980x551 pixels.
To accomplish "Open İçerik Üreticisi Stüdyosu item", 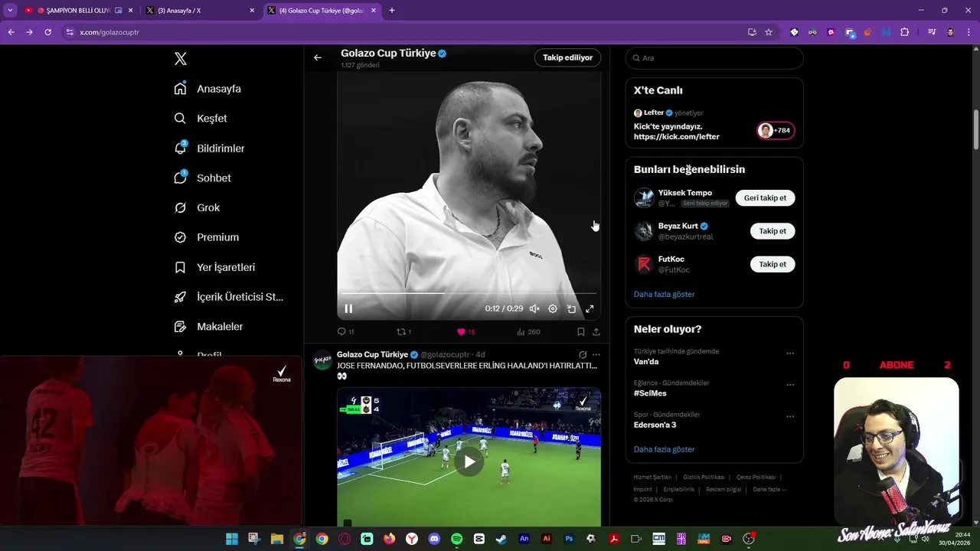I will coord(229,297).
